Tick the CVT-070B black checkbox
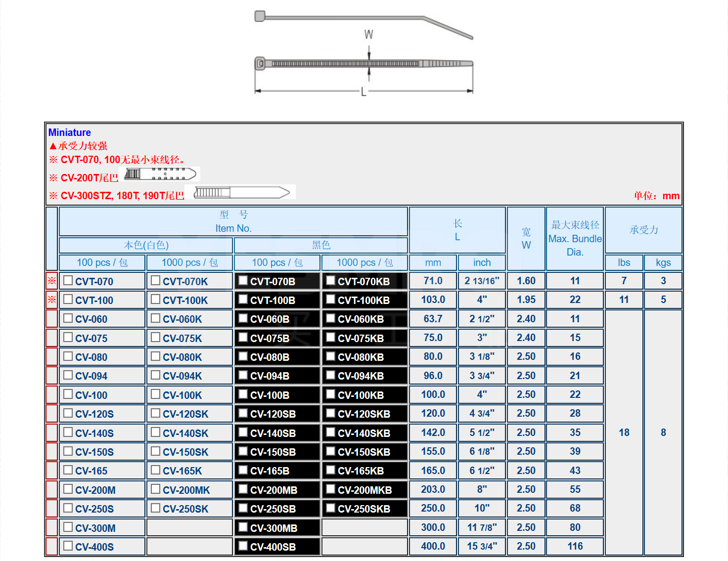This screenshot has width=728, height=561. (x=243, y=280)
